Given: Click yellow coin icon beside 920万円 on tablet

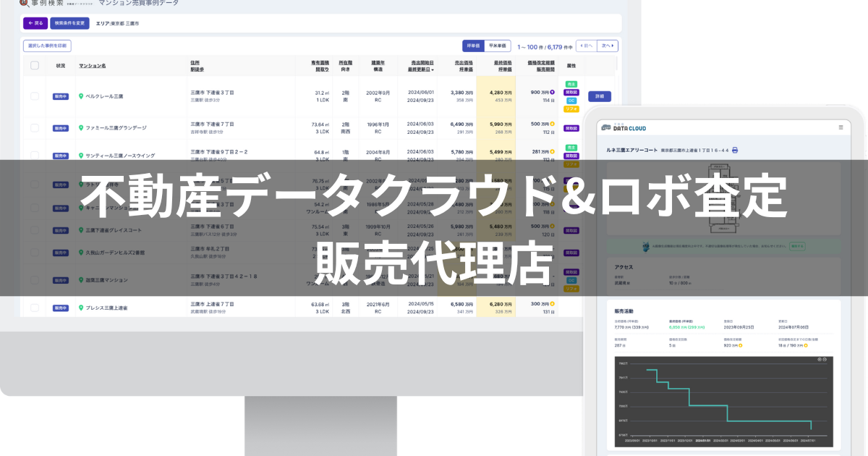Looking at the screenshot, I should pos(742,345).
